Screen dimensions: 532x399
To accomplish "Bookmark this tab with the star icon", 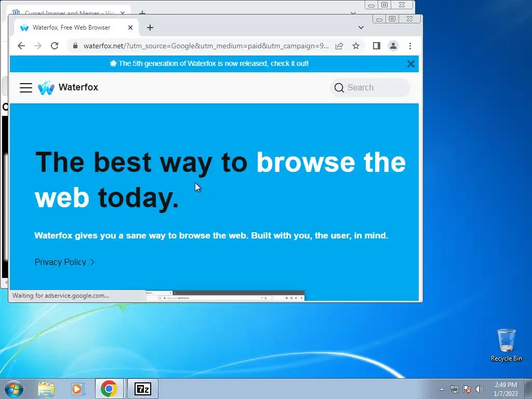I will [355, 46].
